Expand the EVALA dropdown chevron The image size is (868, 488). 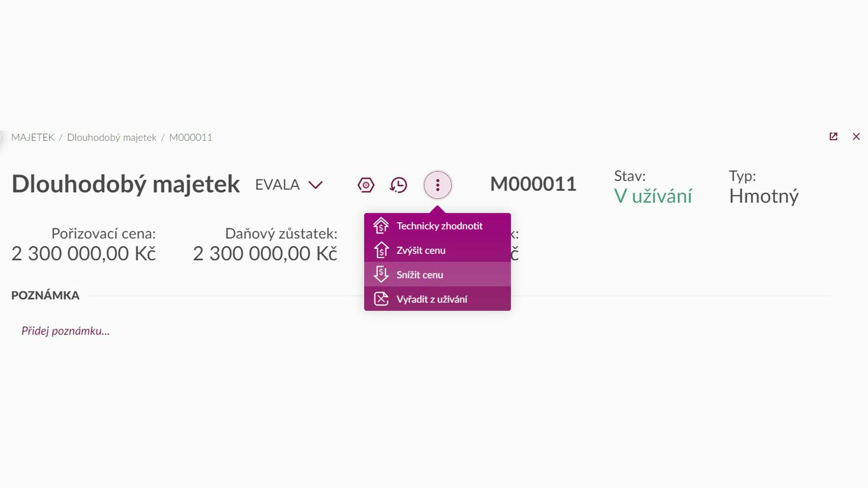(x=315, y=185)
